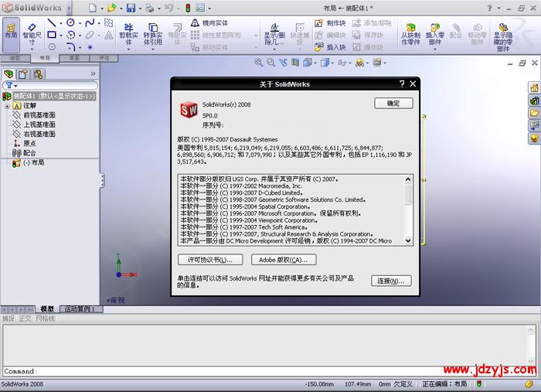
Task: Switch to the 评估 command tab
Action: (104, 58)
